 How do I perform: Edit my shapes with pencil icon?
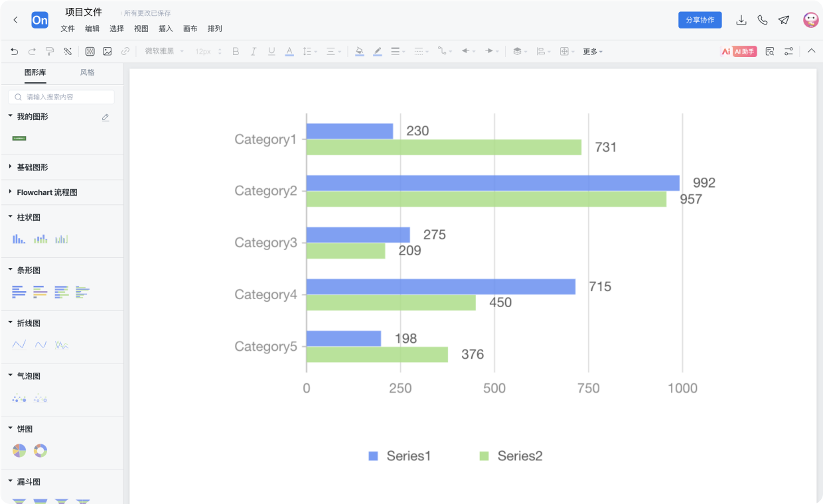[x=106, y=117]
